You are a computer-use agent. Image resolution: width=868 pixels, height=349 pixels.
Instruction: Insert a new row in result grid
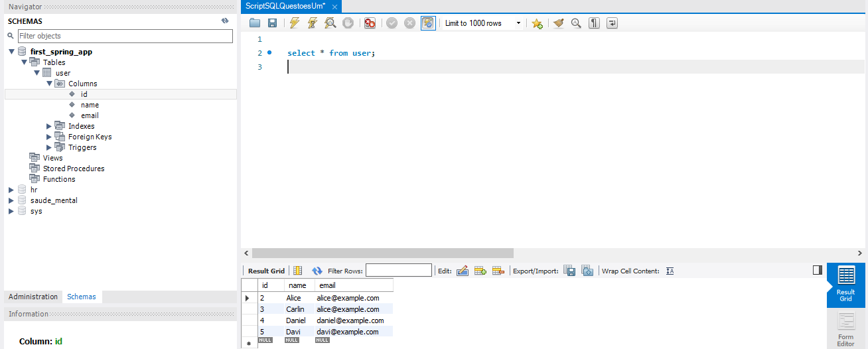tap(480, 271)
